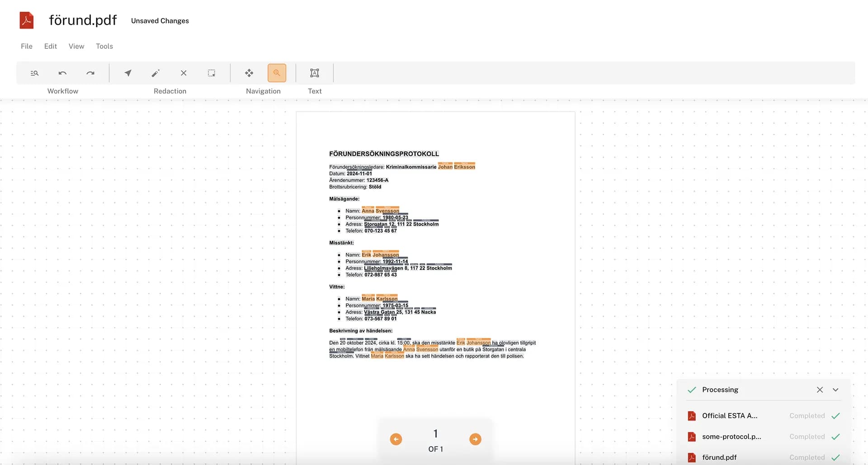The width and height of the screenshot is (868, 465).
Task: Open the File menu
Action: coord(27,46)
